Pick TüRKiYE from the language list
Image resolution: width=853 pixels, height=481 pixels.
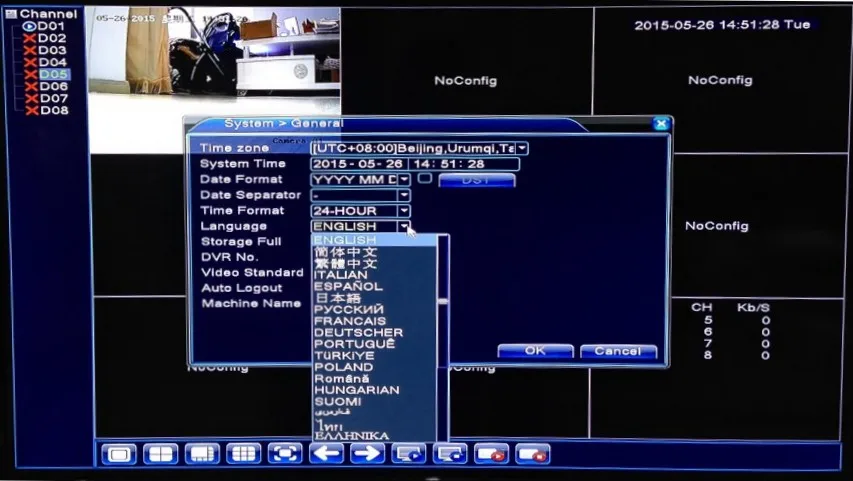click(374, 355)
